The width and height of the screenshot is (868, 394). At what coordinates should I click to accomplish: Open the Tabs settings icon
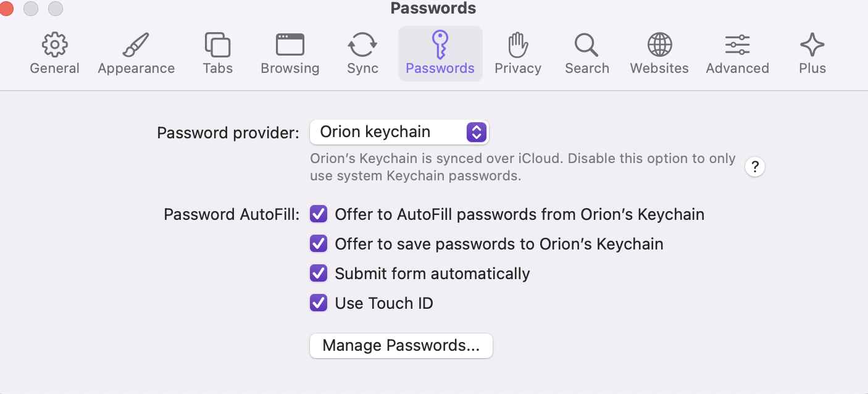tap(217, 45)
